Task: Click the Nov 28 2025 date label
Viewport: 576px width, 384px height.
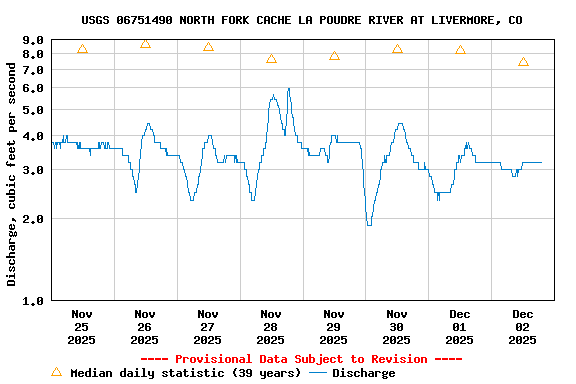Action: click(x=270, y=327)
